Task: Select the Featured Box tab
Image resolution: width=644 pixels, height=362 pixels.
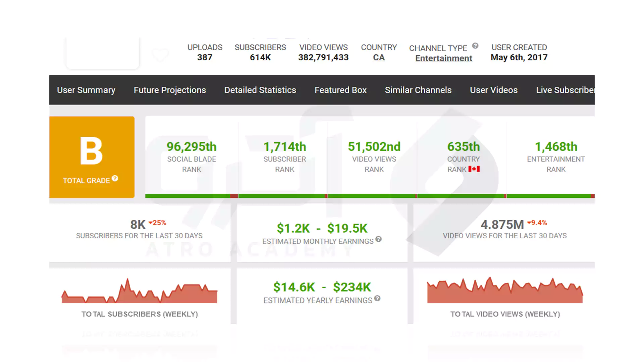Action: click(x=340, y=90)
